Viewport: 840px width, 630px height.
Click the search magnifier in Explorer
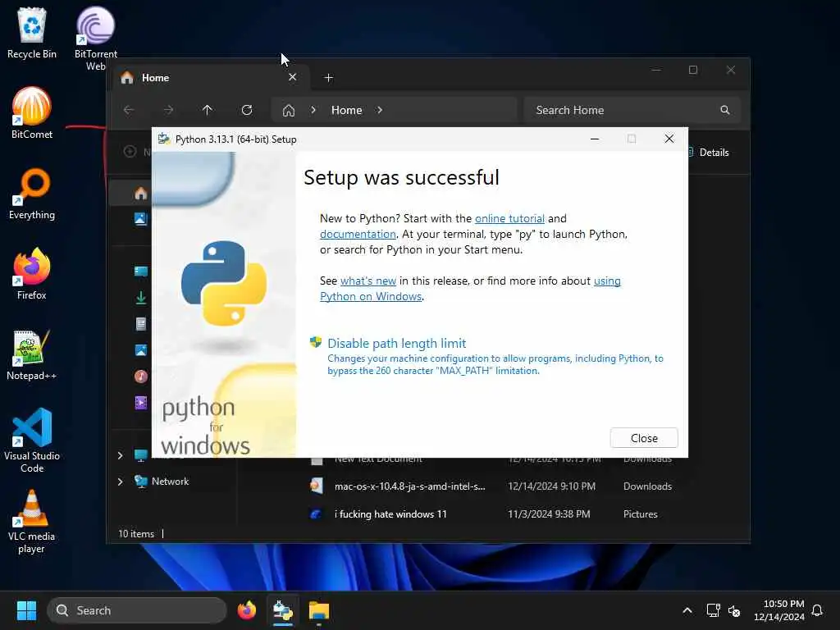(x=725, y=110)
